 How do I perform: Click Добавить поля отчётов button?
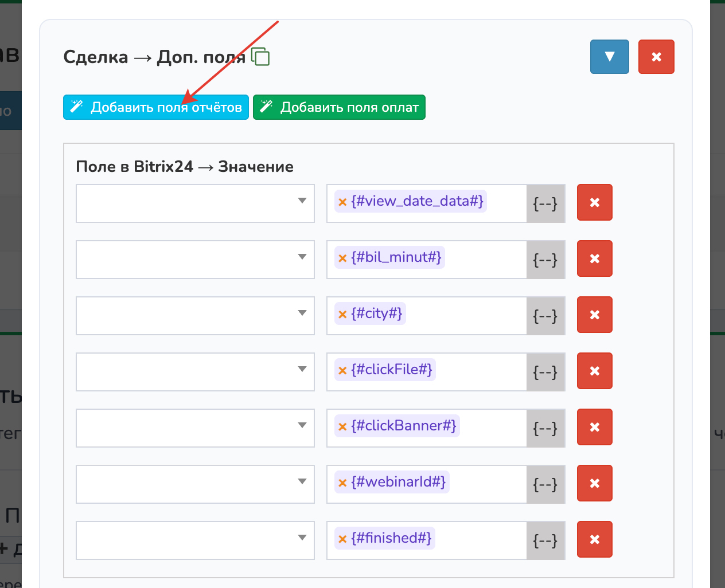tap(156, 107)
